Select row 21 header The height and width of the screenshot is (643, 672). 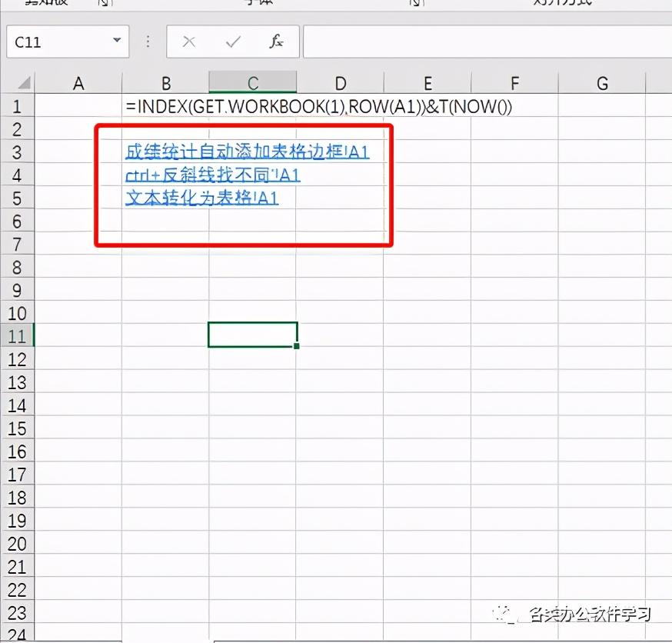coord(17,567)
